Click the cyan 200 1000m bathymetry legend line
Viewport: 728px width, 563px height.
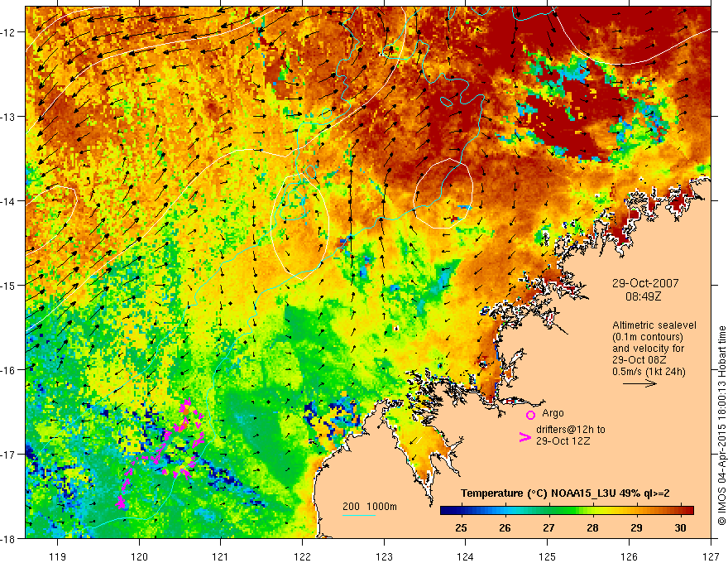click(359, 515)
